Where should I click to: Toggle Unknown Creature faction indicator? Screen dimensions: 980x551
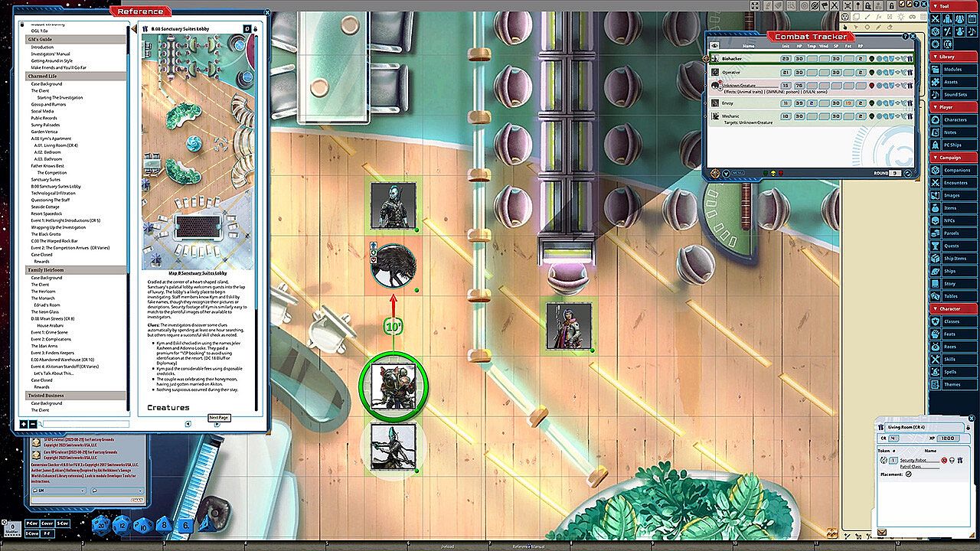pos(871,86)
